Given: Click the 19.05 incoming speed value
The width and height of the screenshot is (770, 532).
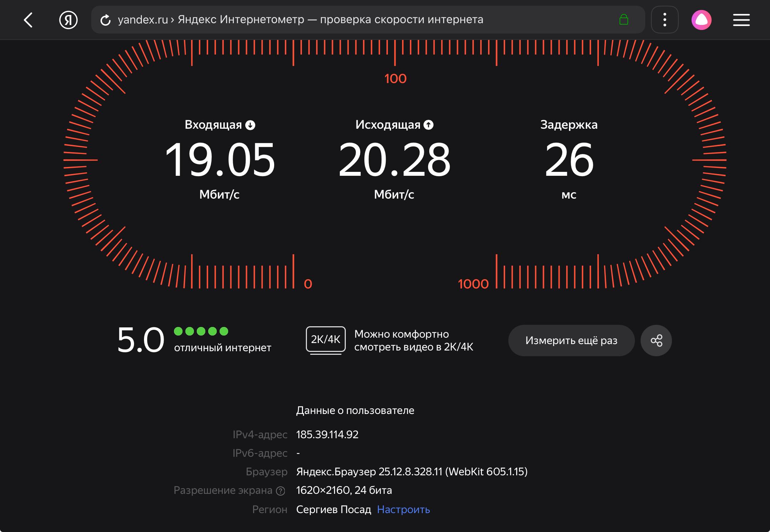Looking at the screenshot, I should coord(220,159).
